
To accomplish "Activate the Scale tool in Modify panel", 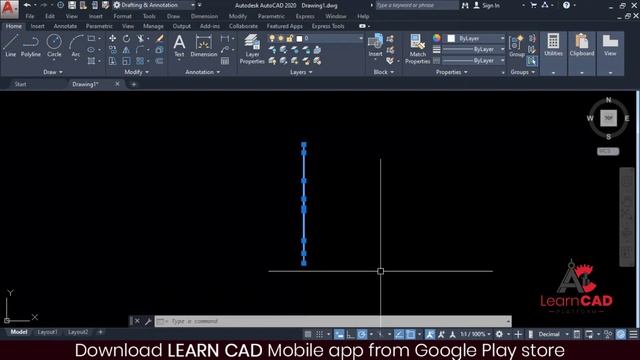I will 126,61.
